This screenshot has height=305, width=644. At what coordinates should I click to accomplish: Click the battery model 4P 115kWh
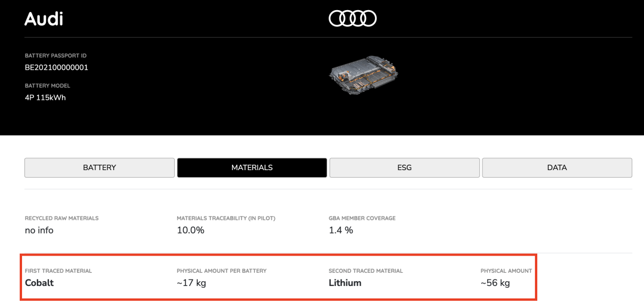45,97
